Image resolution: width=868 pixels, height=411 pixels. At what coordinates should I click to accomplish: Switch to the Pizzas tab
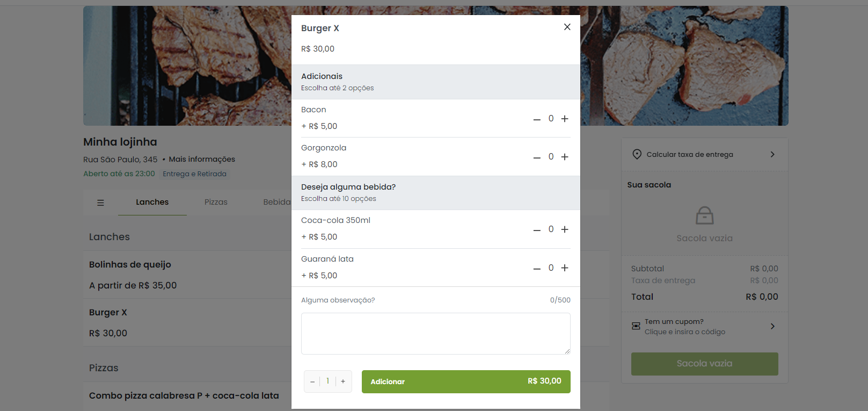pos(216,202)
